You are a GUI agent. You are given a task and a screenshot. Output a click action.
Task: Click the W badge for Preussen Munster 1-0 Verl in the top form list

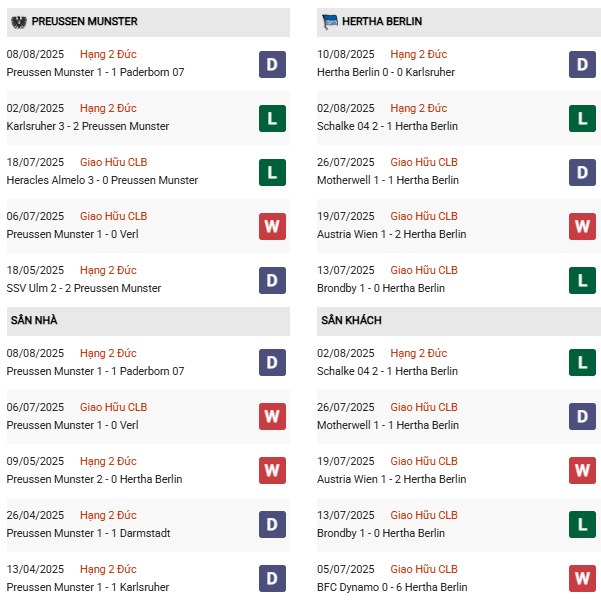(x=271, y=226)
